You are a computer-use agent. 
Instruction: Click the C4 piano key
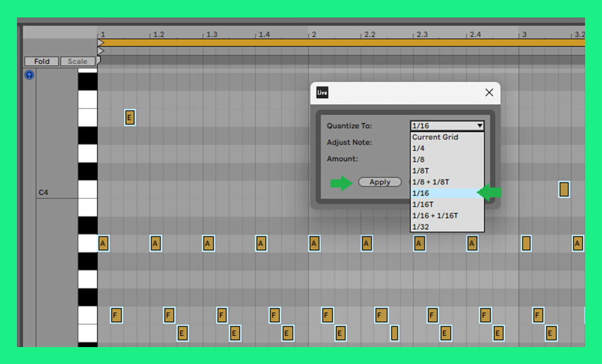pos(87,189)
